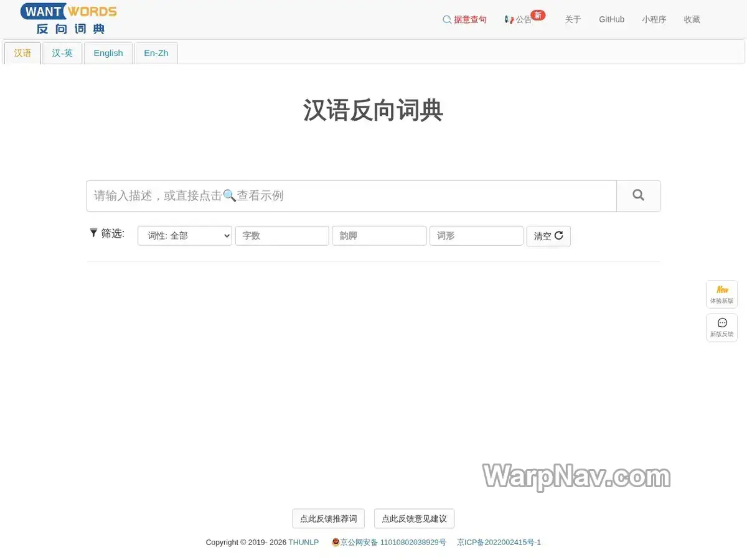Click the police badge icon in footer
Image resolution: width=747 pixels, height=560 pixels.
[336, 542]
